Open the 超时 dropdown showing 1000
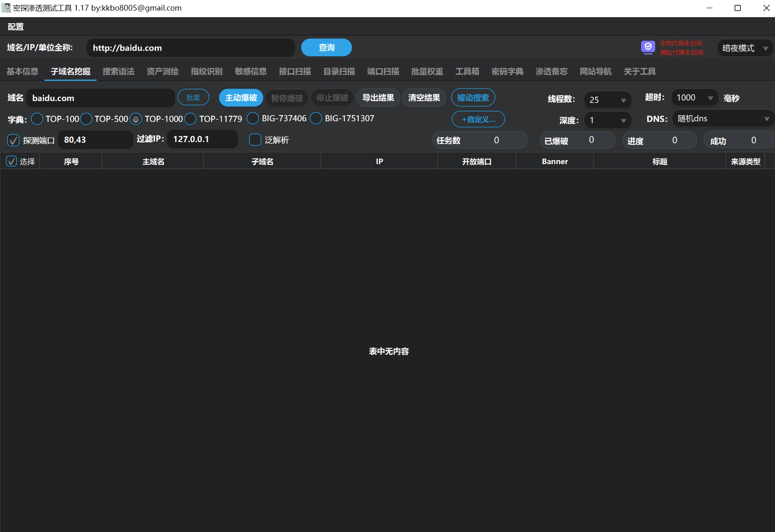775x532 pixels. [695, 98]
